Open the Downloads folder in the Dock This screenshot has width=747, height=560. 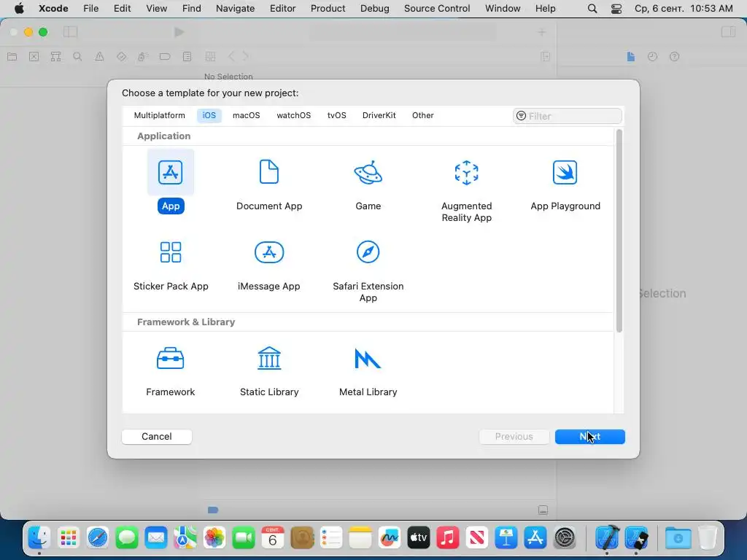coord(678,538)
